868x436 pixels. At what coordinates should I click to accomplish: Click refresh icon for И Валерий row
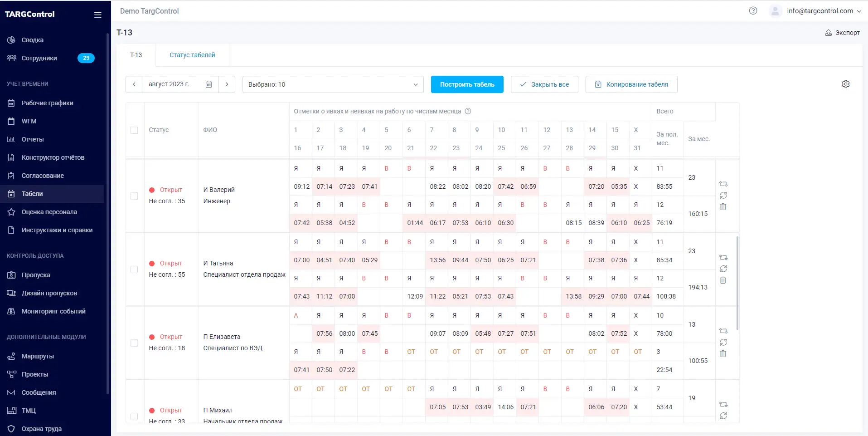coord(723,195)
